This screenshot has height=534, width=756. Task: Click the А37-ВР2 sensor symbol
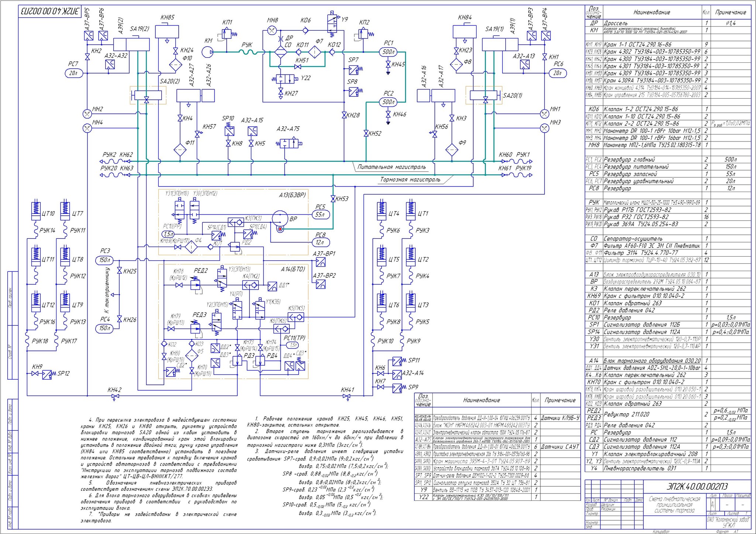pyautogui.click(x=321, y=284)
